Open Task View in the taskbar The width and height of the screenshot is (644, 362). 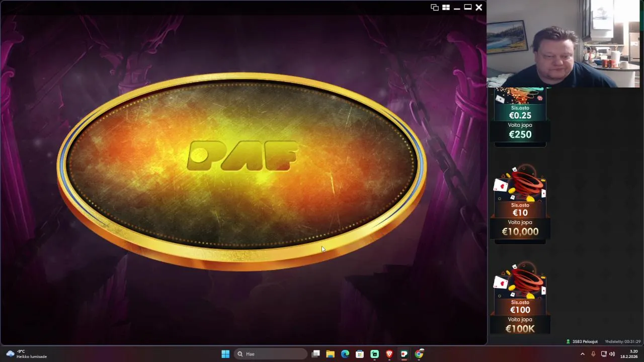(x=315, y=354)
